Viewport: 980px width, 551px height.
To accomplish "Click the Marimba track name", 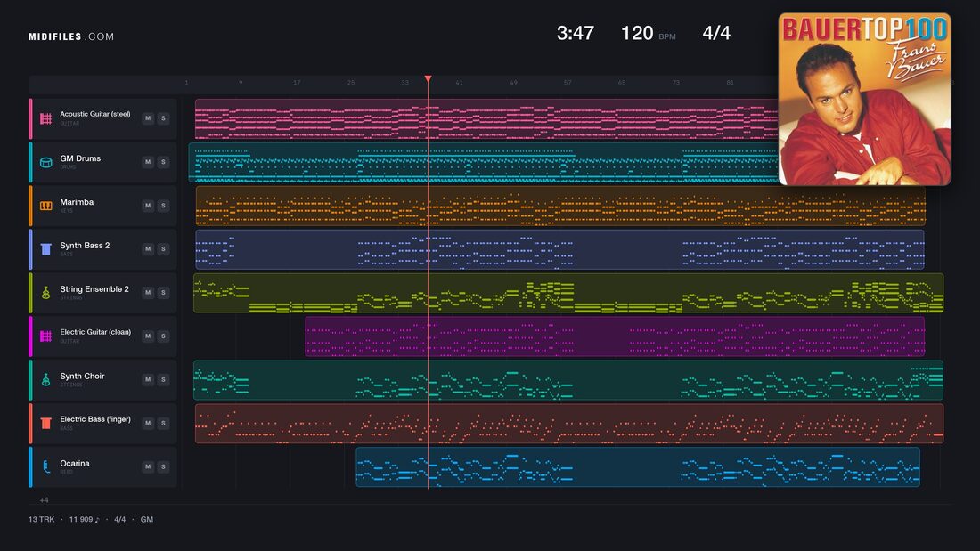I will 77,202.
